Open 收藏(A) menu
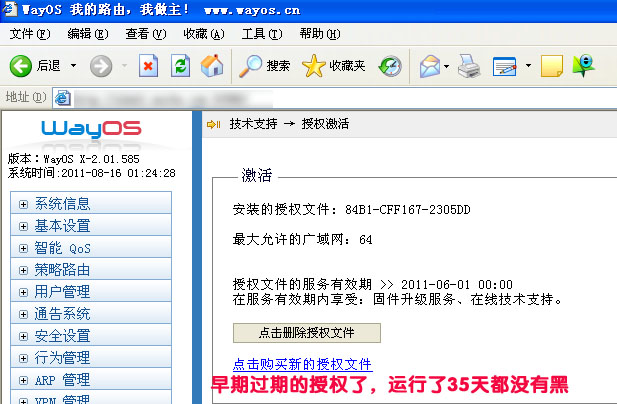The width and height of the screenshot is (617, 404). 204,34
